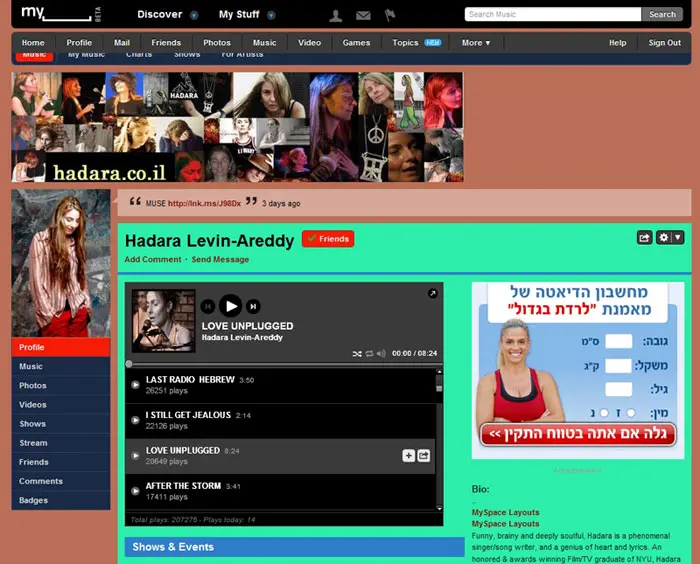
Task: Select the ז gender radio button
Action: [x=631, y=413]
